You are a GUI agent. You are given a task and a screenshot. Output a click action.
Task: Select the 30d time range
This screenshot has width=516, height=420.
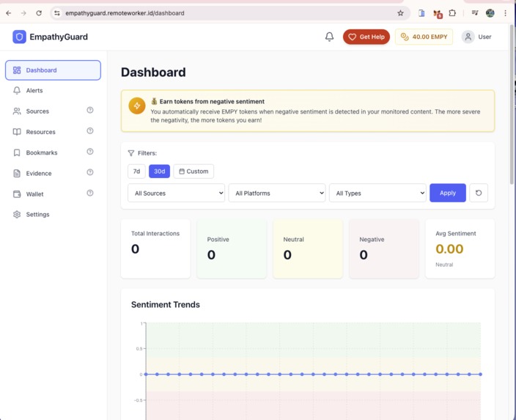[x=159, y=172]
